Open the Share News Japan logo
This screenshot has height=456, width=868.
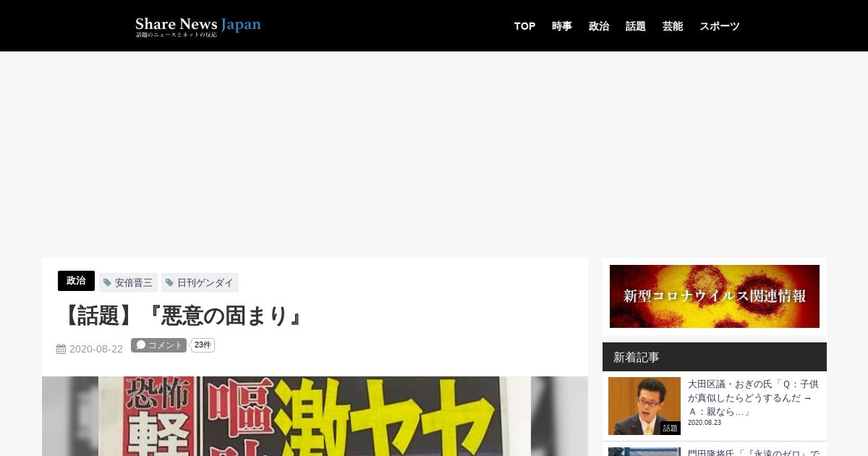pyautogui.click(x=198, y=26)
